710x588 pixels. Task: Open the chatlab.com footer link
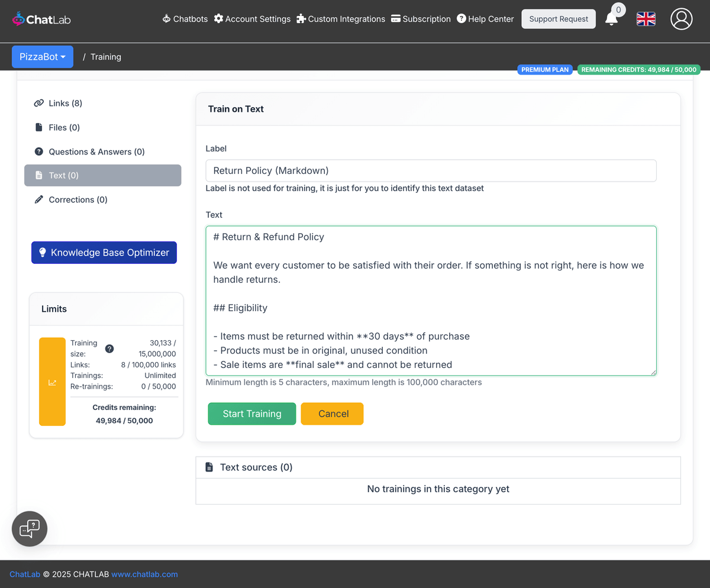tap(144, 574)
